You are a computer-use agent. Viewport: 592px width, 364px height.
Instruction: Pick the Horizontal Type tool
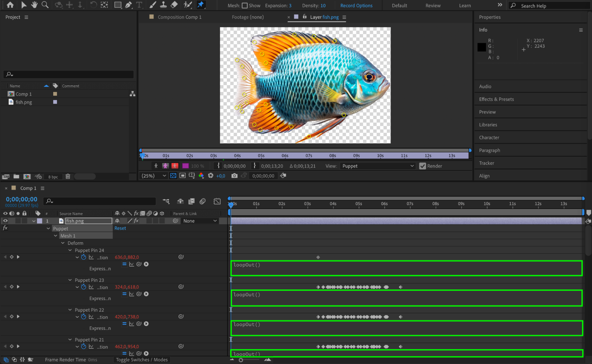(139, 5)
